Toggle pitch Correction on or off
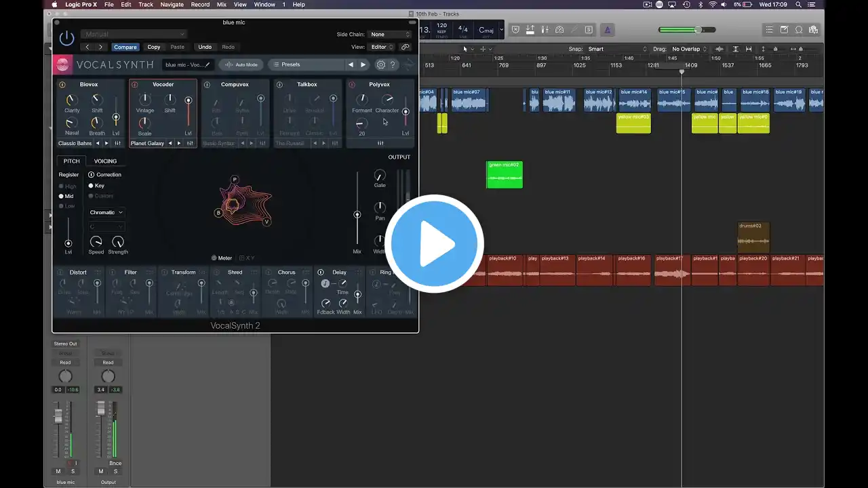Screen dimensions: 868x488 tap(92, 175)
